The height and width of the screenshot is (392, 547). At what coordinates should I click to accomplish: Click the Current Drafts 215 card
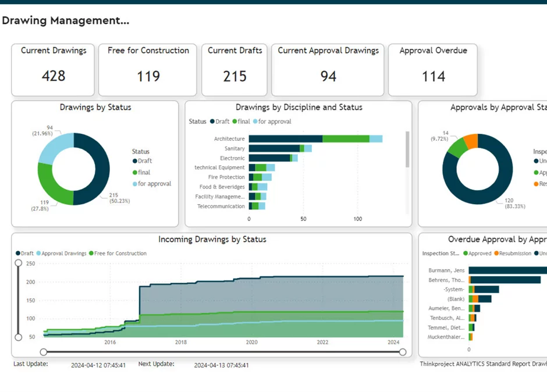234,69
